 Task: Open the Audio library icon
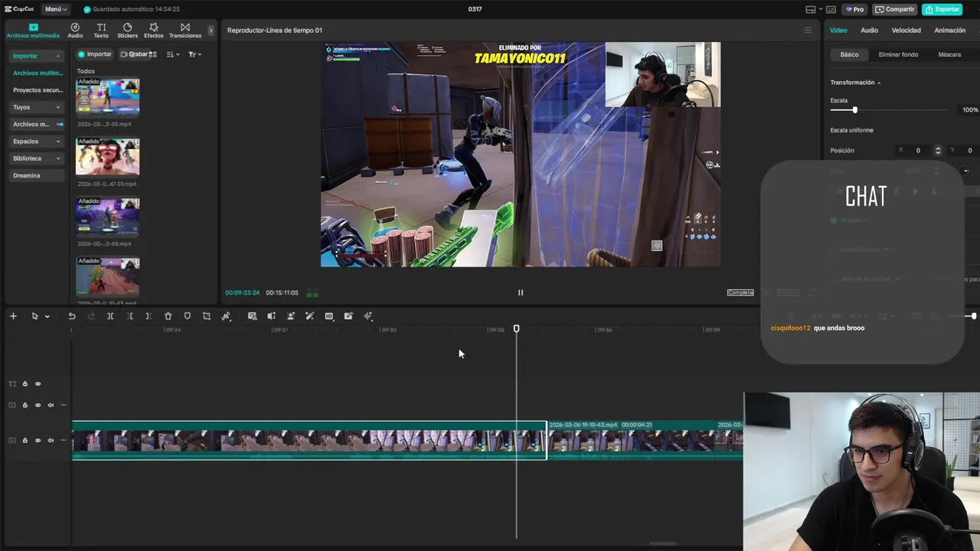click(x=75, y=30)
